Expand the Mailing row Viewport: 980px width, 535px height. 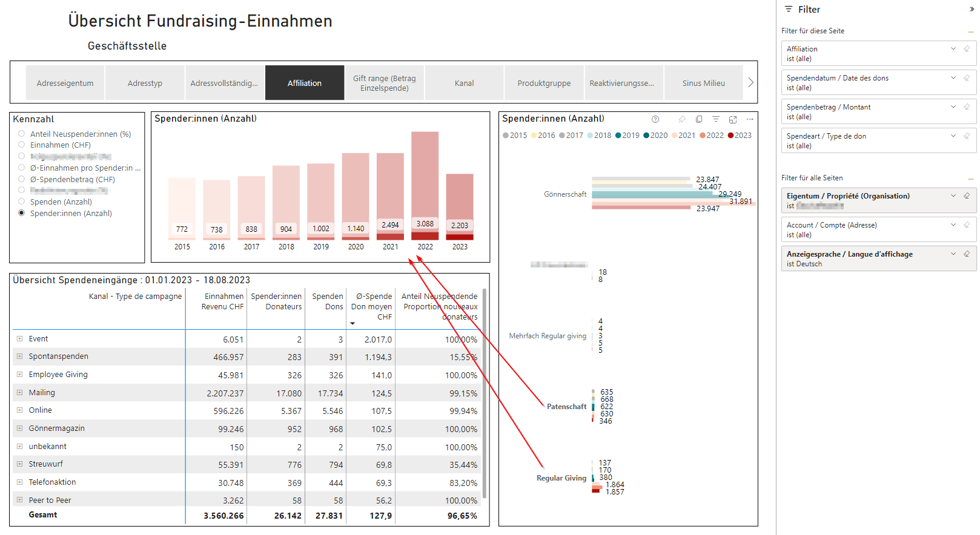[x=19, y=393]
